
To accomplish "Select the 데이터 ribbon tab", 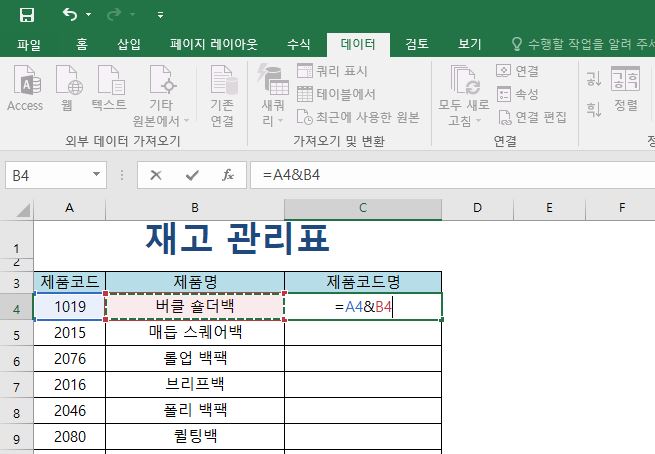I will [x=358, y=44].
